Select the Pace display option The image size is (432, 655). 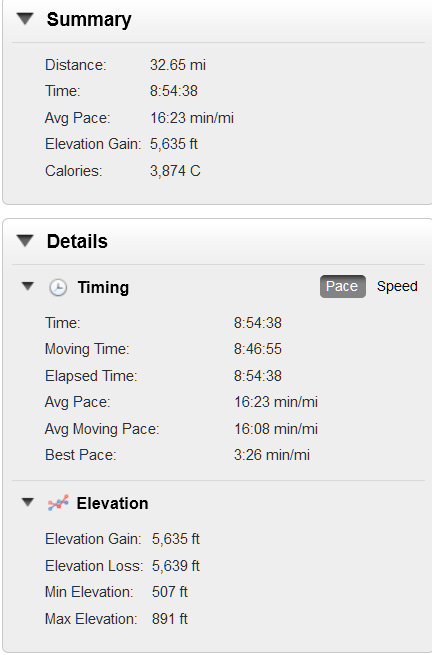click(343, 286)
